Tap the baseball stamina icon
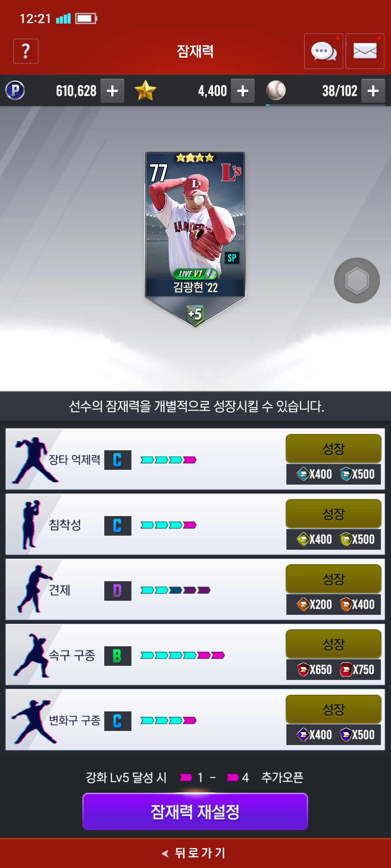The height and width of the screenshot is (868, 391). tap(276, 90)
